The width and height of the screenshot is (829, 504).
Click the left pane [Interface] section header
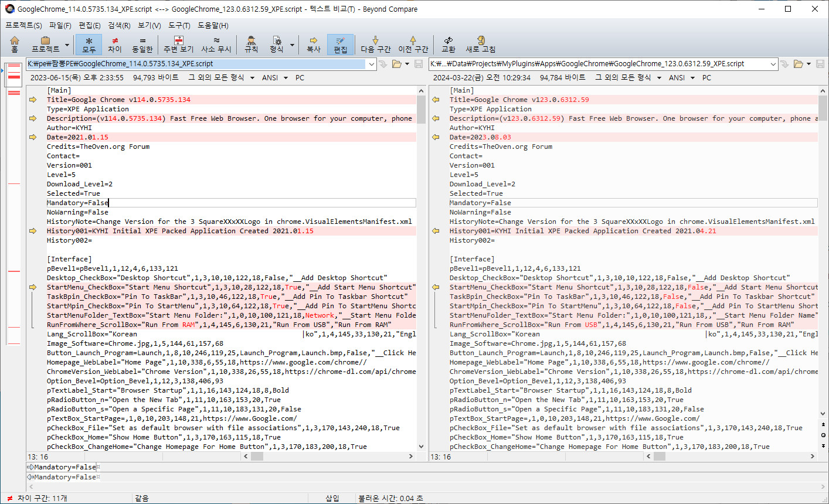coord(69,259)
